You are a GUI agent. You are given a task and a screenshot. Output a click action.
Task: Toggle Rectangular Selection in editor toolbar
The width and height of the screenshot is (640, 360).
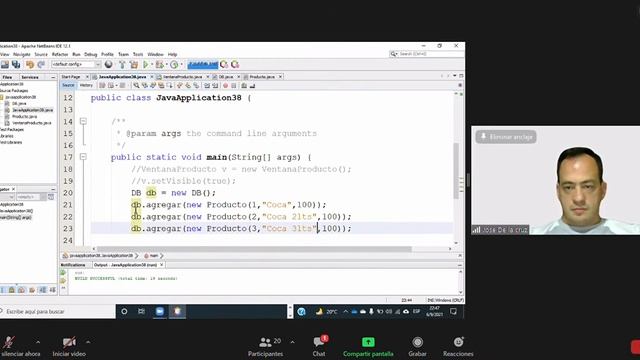coord(169,85)
